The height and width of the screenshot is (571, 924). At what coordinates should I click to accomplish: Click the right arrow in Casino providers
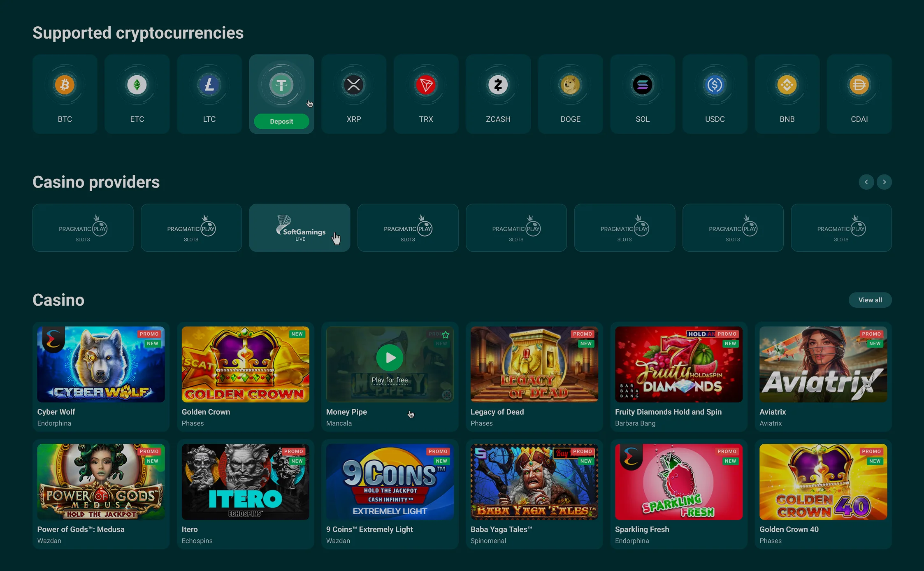885,182
